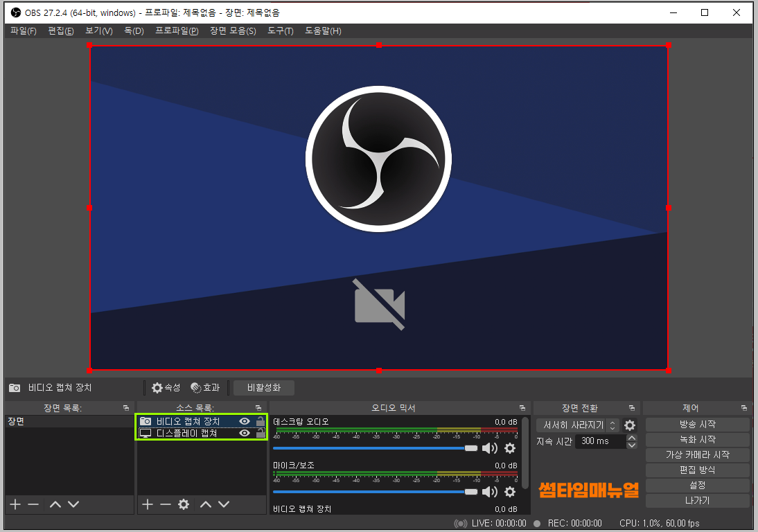The width and height of the screenshot is (758, 532).
Task: Click the audio mixer vertical scrollbar
Action: point(525,453)
